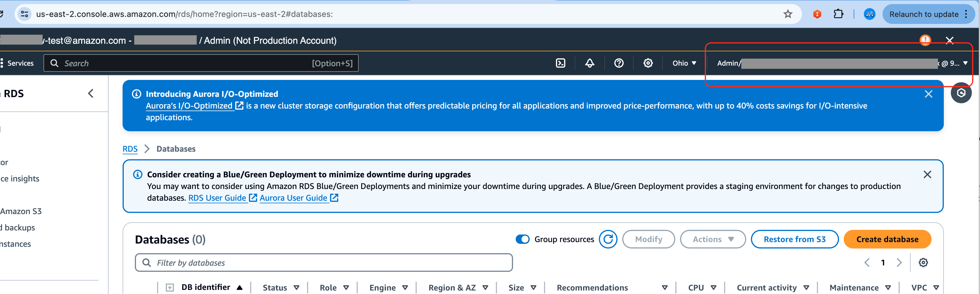Collapse the RDS navigation sidebar
Screen dimensions: 980x294
coord(90,94)
